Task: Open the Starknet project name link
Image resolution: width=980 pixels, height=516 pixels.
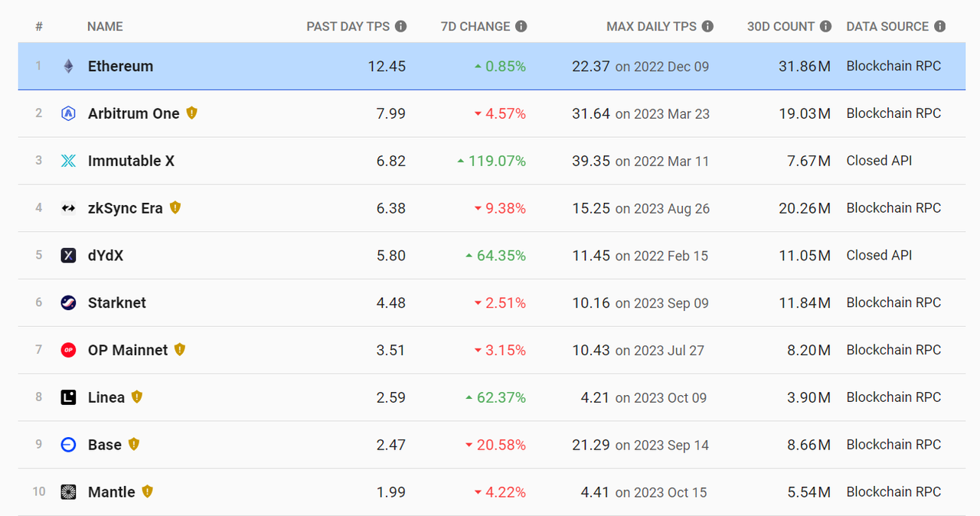Action: tap(116, 303)
